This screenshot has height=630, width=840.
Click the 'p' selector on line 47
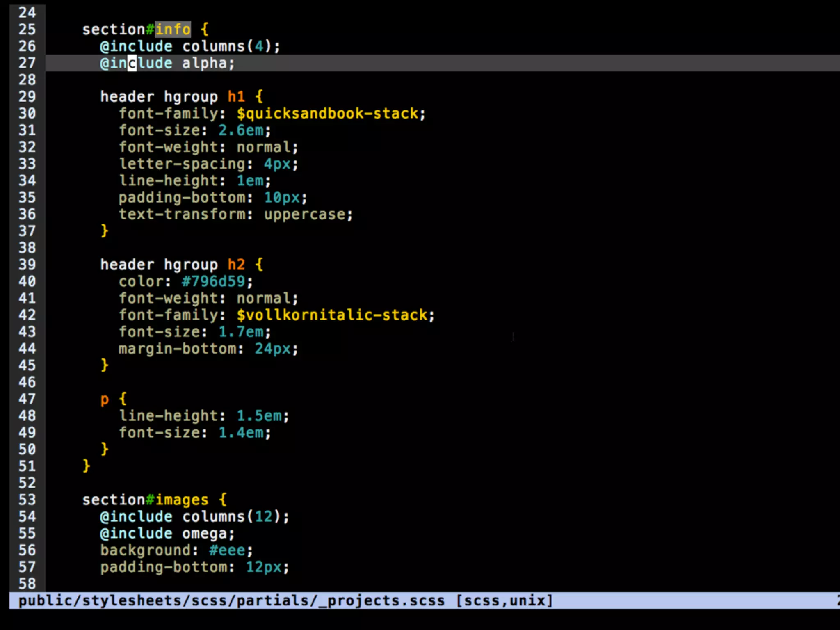[105, 399]
